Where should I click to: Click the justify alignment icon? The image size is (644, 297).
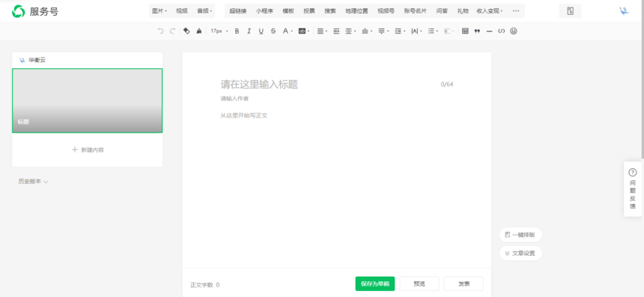[321, 31]
